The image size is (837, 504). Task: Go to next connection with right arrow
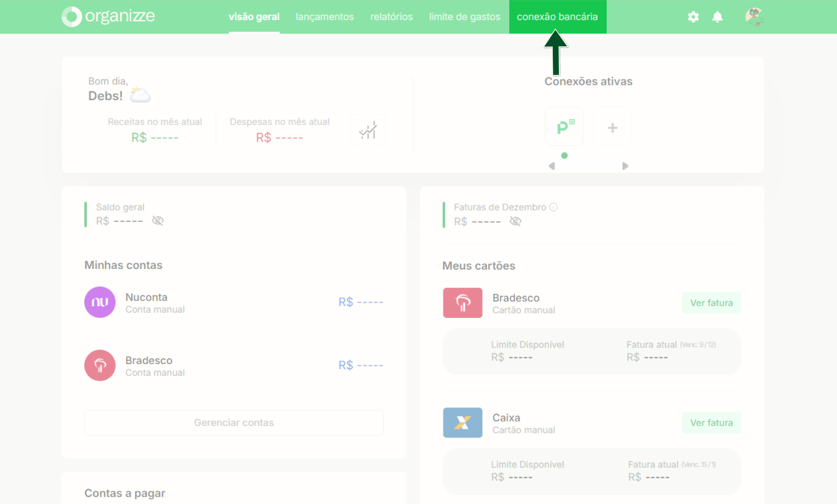(625, 166)
